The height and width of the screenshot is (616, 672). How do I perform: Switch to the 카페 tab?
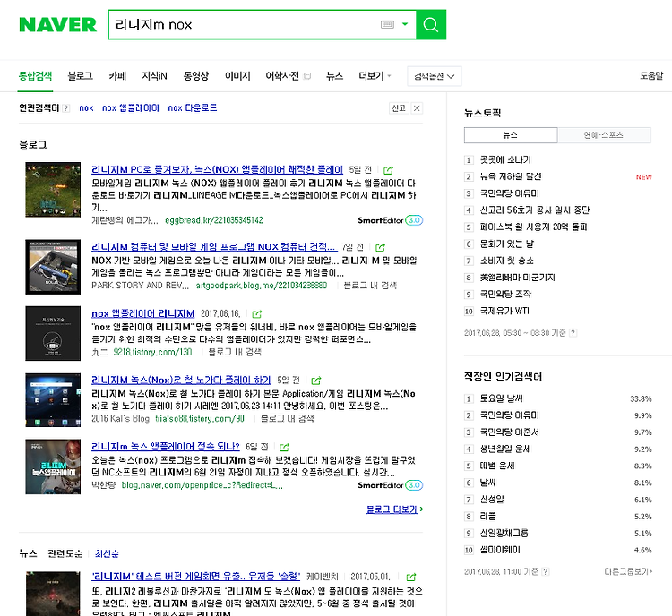(x=117, y=76)
